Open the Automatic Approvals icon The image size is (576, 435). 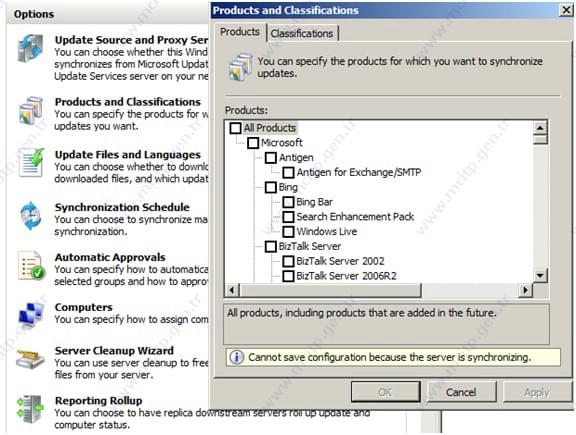[x=31, y=265]
